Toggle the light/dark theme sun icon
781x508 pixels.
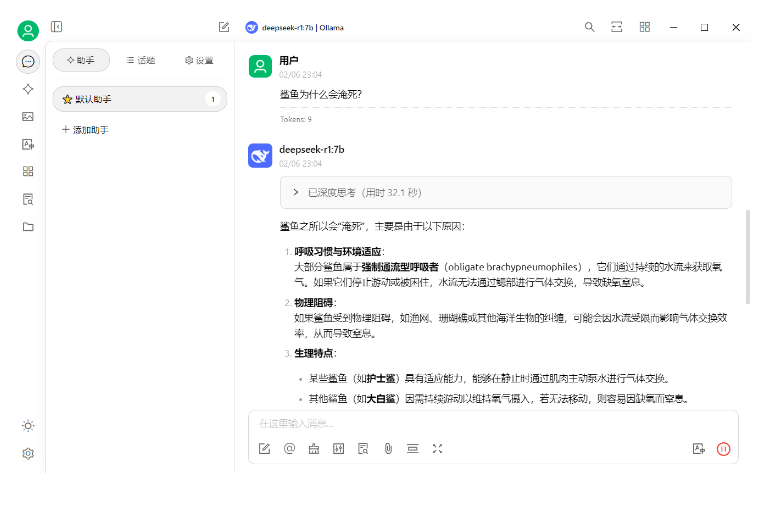28,425
